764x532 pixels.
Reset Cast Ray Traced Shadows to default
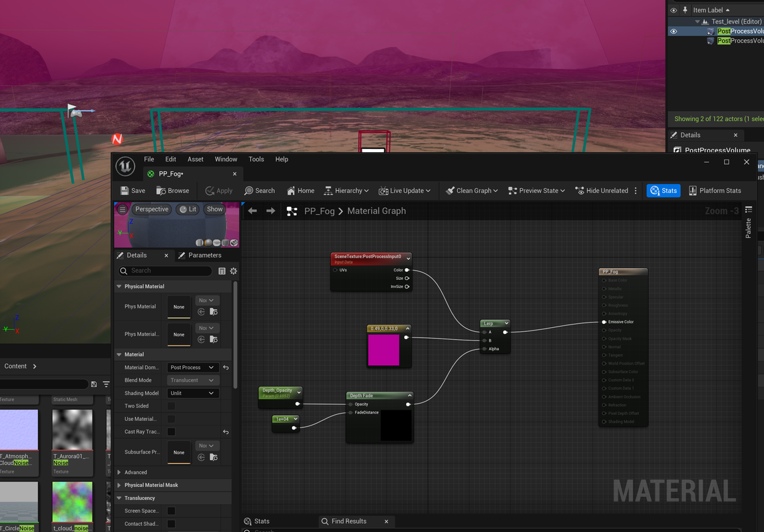coord(226,432)
